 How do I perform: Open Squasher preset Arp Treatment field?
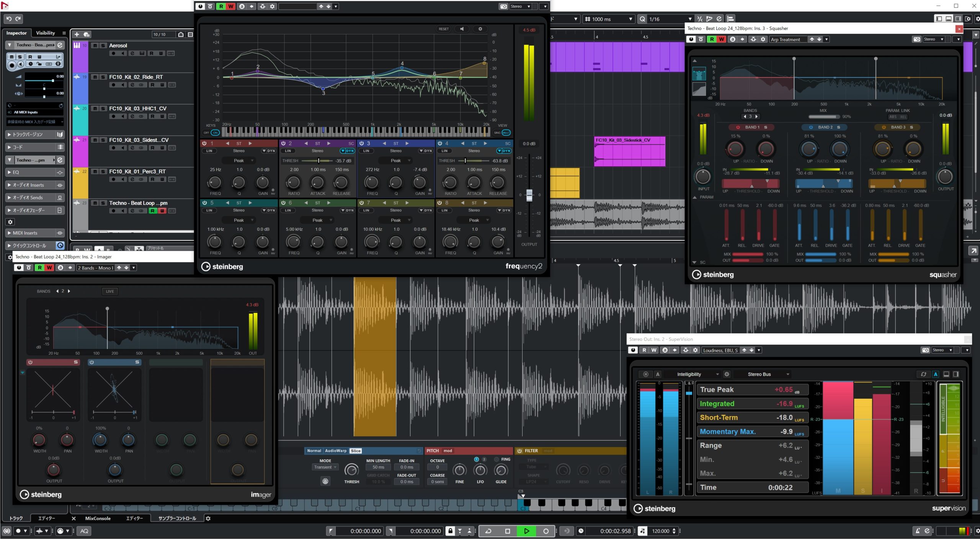click(x=789, y=39)
